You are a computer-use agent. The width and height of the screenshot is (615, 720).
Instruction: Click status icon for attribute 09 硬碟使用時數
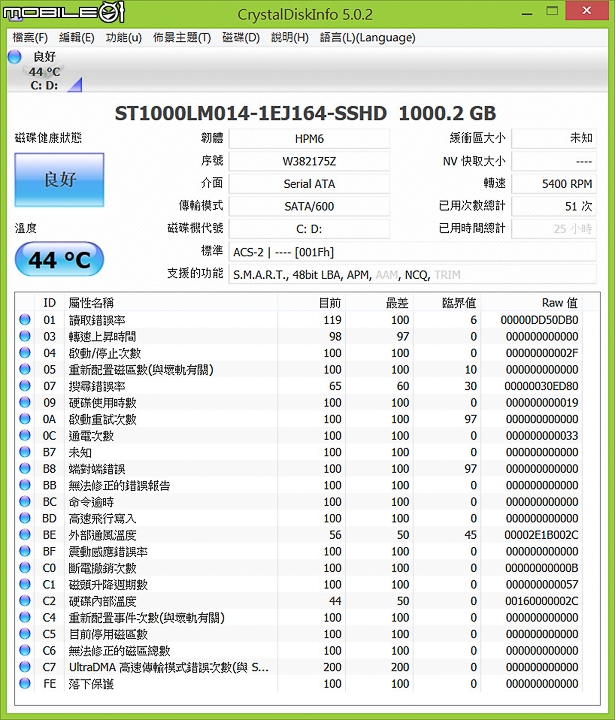tap(25, 402)
